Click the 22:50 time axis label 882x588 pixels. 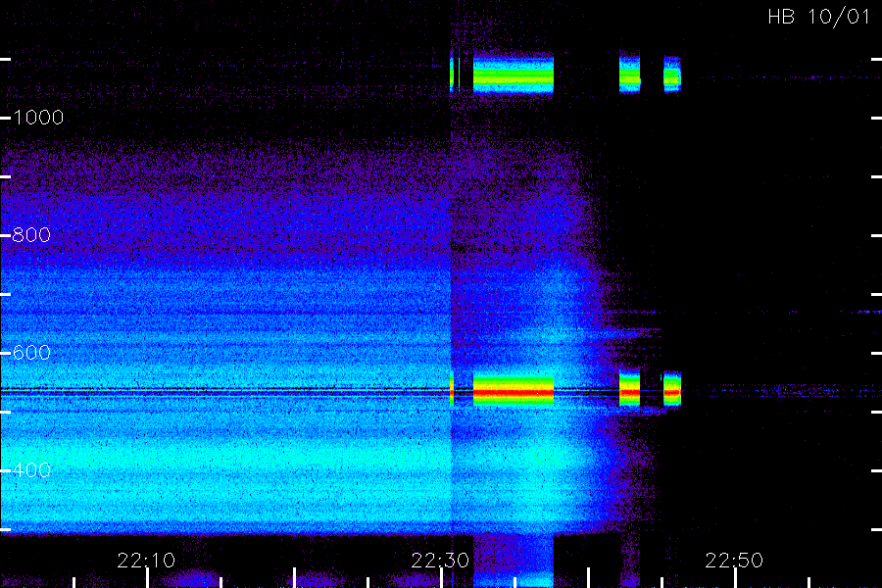click(x=734, y=561)
